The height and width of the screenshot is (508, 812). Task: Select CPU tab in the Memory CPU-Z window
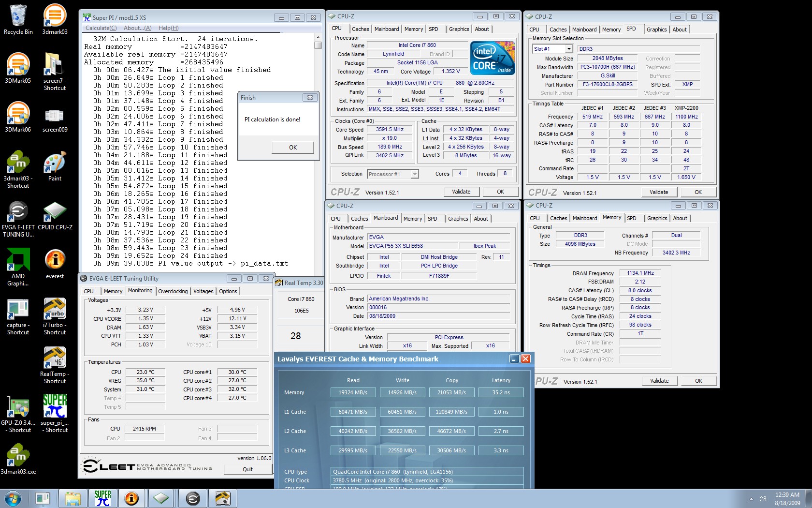(535, 218)
